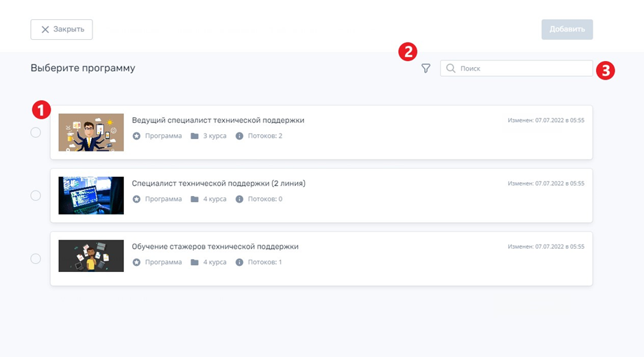Click folder icon in the stagiaire training row
The image size is (644, 357).
tap(195, 262)
